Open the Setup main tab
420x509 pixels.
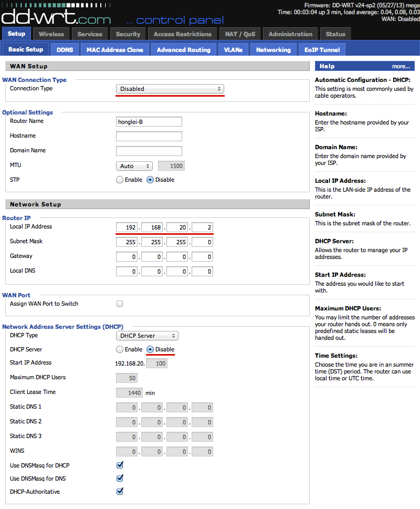pyautogui.click(x=17, y=34)
